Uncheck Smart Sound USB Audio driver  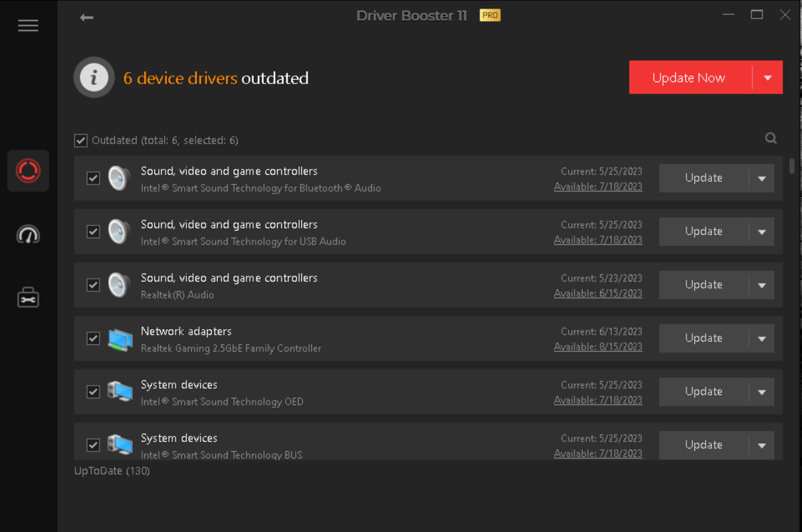(x=93, y=232)
